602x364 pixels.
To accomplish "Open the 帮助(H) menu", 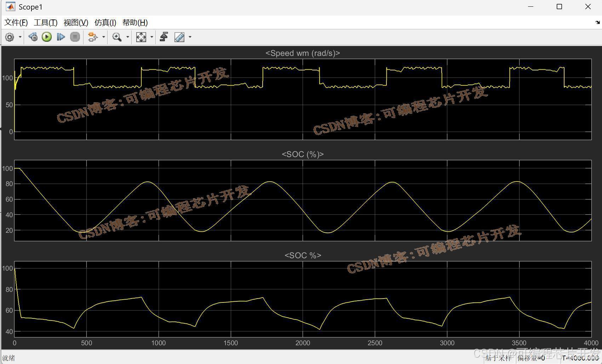I will click(x=135, y=23).
